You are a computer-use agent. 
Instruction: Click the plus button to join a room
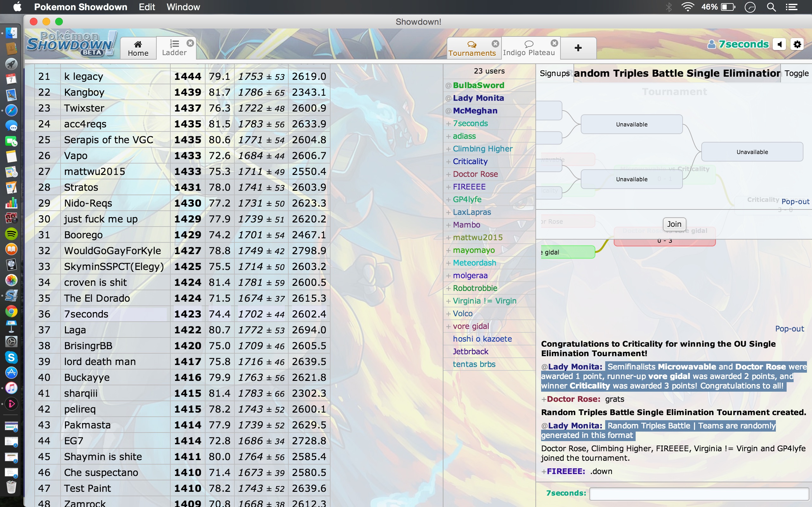[x=578, y=48]
